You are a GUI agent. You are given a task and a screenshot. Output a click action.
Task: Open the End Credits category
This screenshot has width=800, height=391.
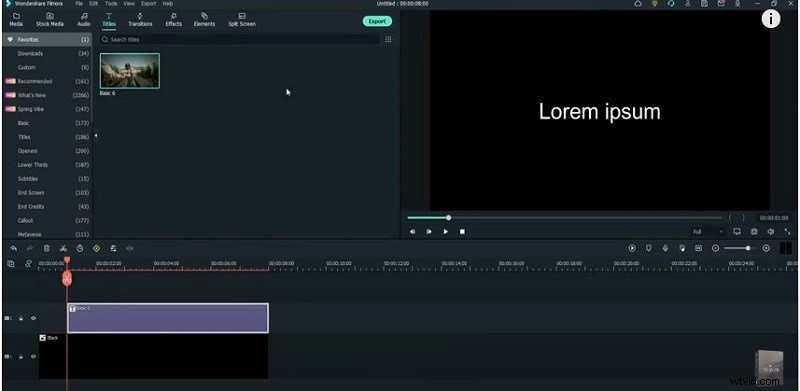[x=47, y=207]
